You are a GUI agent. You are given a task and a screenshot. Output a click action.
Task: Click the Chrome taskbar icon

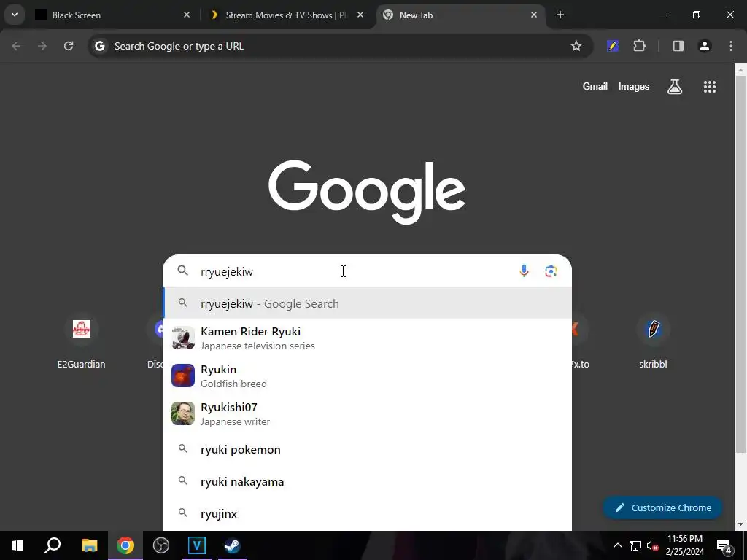[125, 545]
